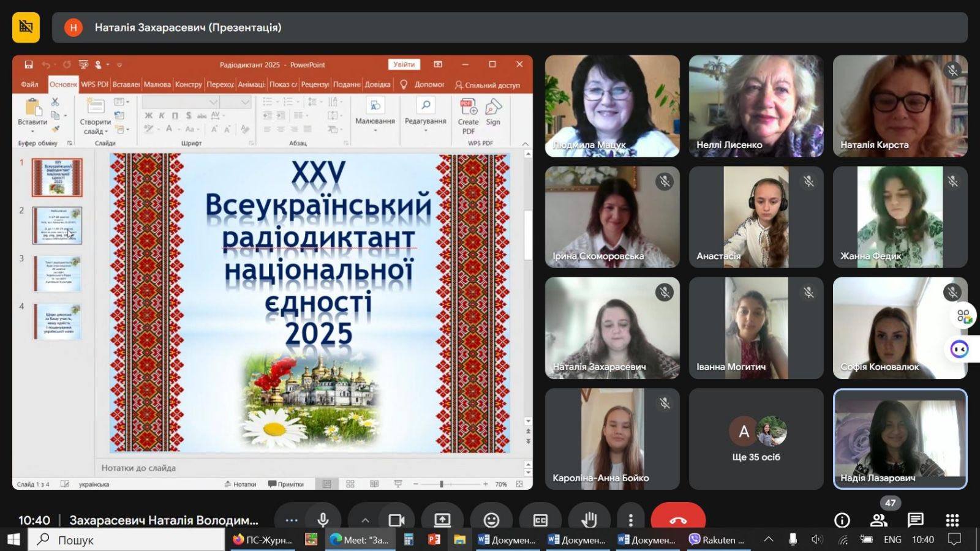This screenshot has width=980, height=551.
Task: Open the in-call chat panel
Action: pyautogui.click(x=916, y=520)
